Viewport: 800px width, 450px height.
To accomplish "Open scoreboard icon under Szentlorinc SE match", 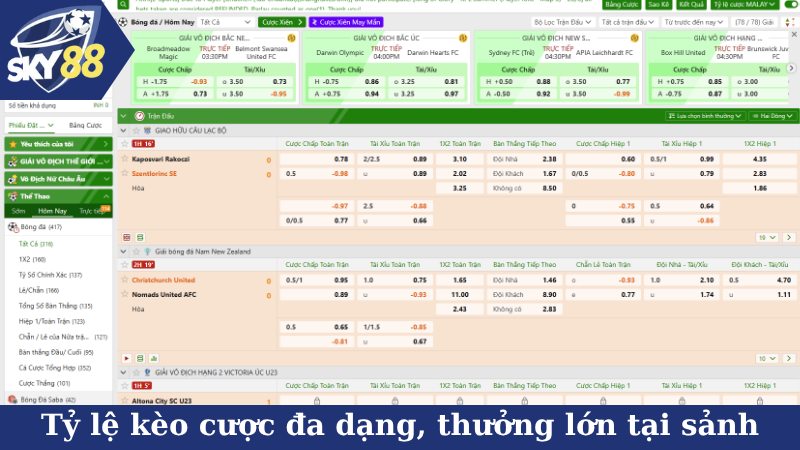I will point(127,237).
